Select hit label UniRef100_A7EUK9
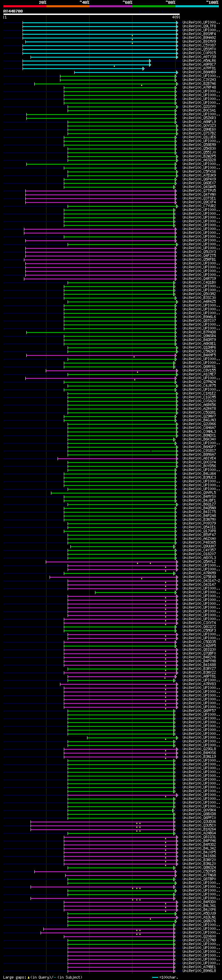The height and width of the screenshot is (980, 222). pyautogui.click(x=199, y=175)
